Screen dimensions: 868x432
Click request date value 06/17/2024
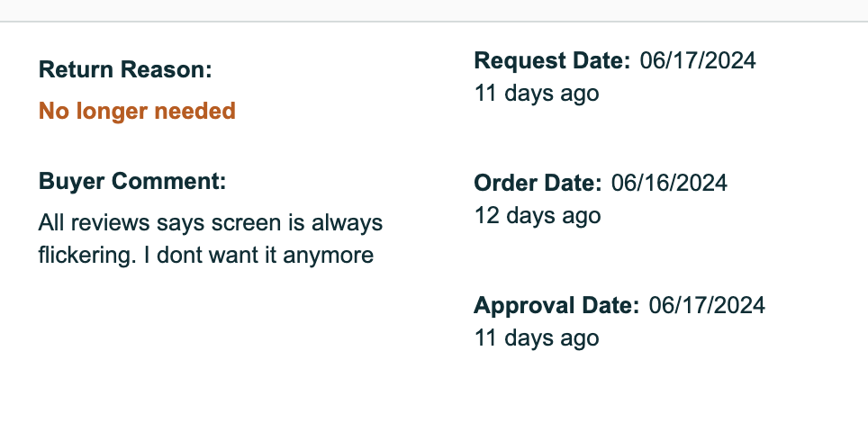[698, 61]
